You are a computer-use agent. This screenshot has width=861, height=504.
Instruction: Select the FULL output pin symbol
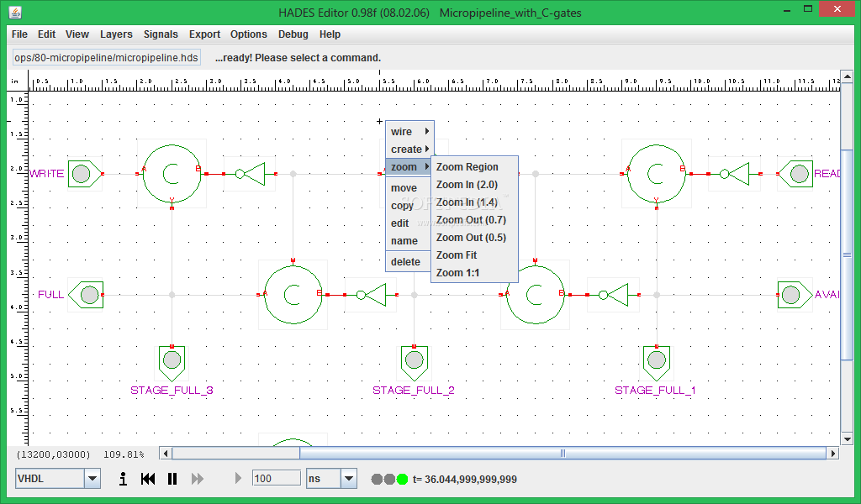(x=86, y=295)
